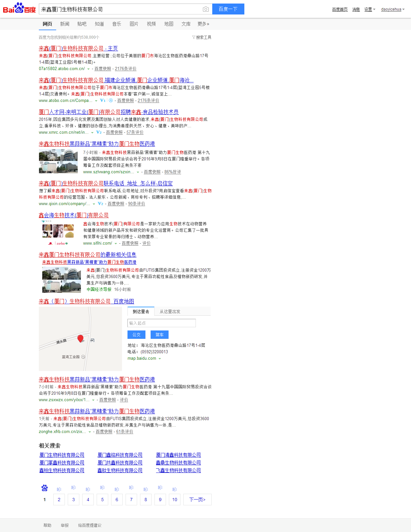Expand dropdown beside 07a15802.atobo.com.cn

[88, 69]
